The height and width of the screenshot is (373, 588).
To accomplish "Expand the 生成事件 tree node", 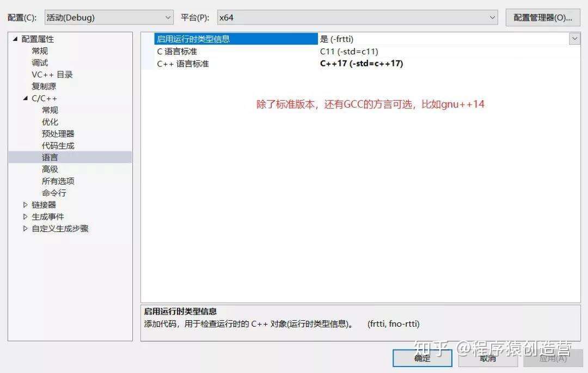I will click(x=25, y=217).
